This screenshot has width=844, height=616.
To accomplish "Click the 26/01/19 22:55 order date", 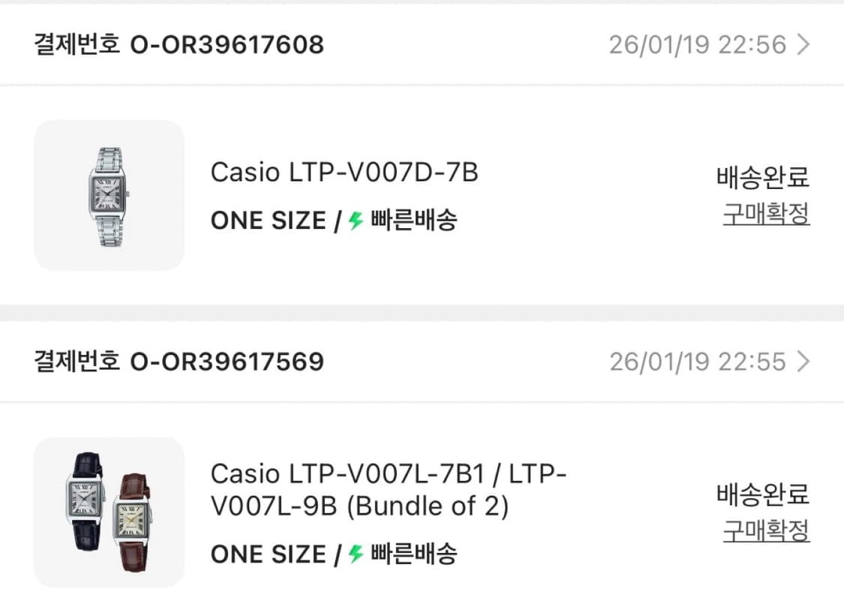I will [x=697, y=362].
